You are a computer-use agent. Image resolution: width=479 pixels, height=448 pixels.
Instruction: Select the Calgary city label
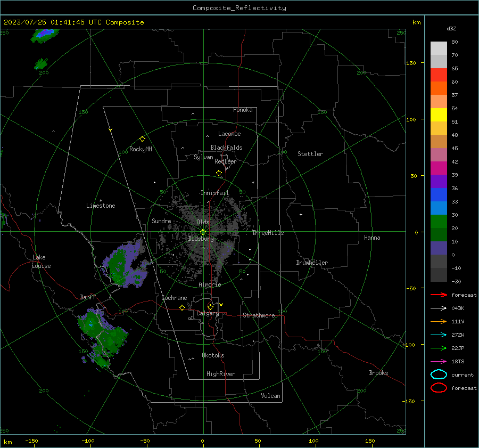(x=208, y=313)
